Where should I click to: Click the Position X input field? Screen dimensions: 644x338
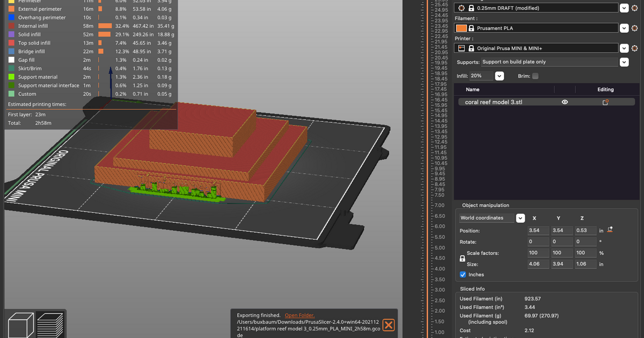point(538,230)
